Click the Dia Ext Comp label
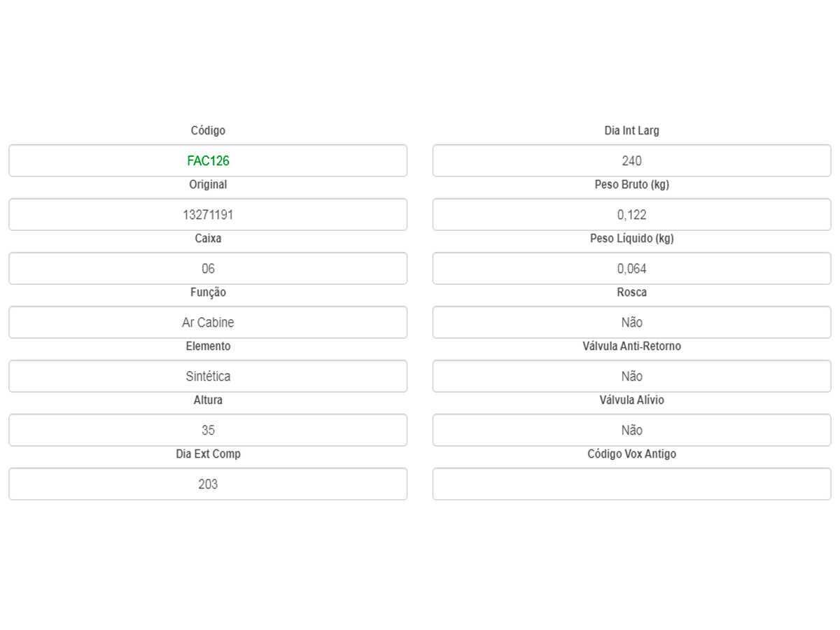 tap(208, 454)
